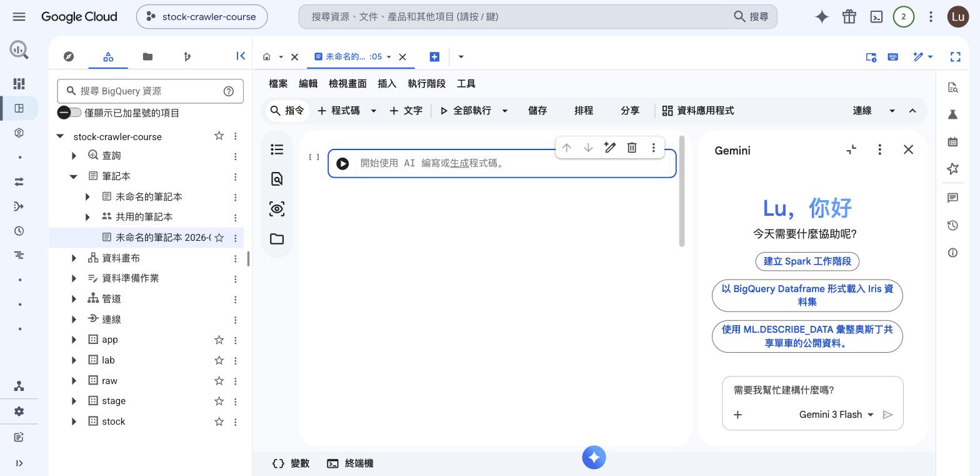Image resolution: width=980 pixels, height=476 pixels.
Task: Collapse the Gemini chat panel
Action: point(851,149)
